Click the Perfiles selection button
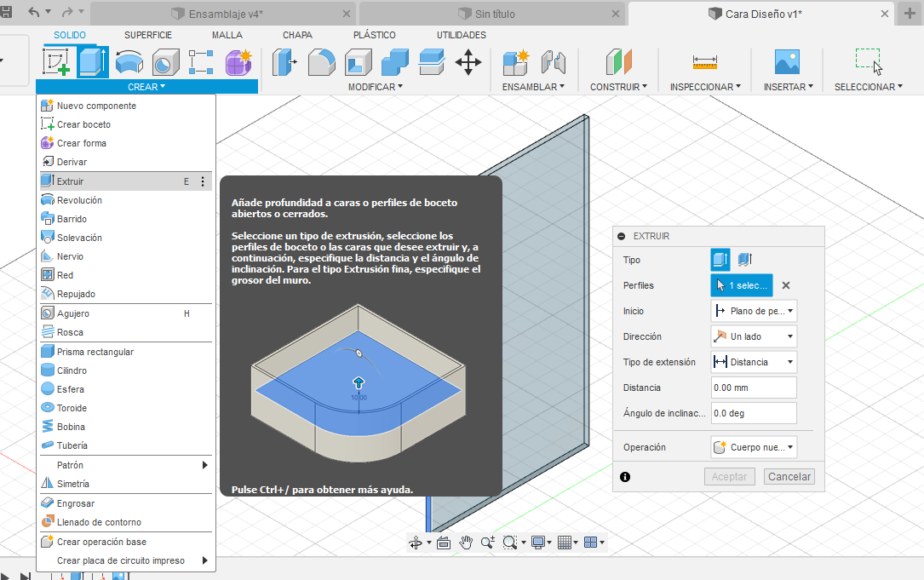Viewport: 924px width, 580px height. click(x=741, y=285)
